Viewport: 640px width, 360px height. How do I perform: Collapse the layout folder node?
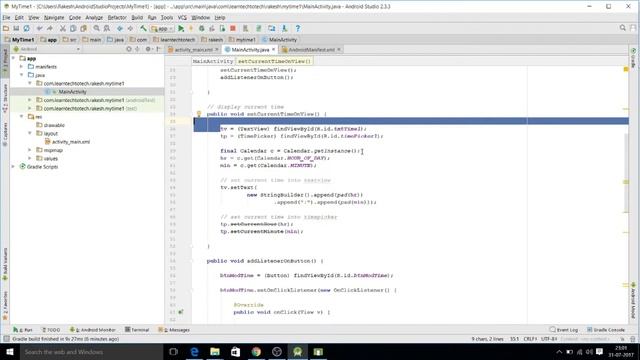30,133
